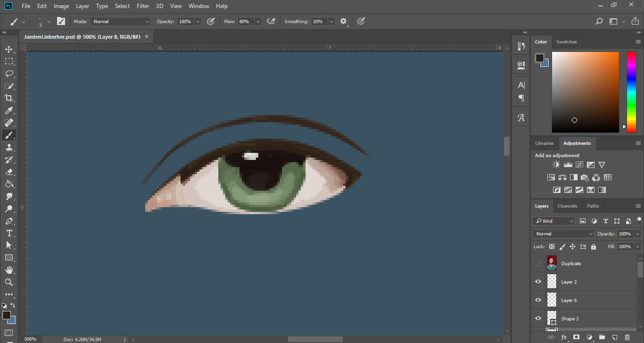Open the Smoothing value dropdown
The image size is (644, 343).
coord(331,21)
